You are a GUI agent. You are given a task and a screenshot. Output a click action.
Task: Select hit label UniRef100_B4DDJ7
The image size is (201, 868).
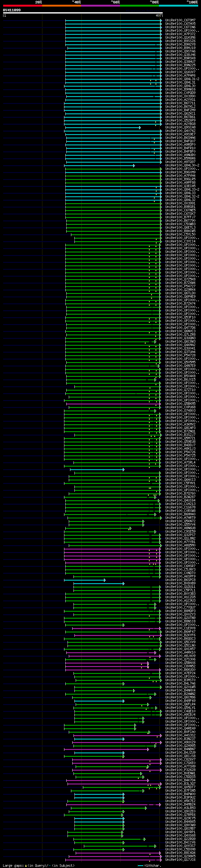click(180, 445)
